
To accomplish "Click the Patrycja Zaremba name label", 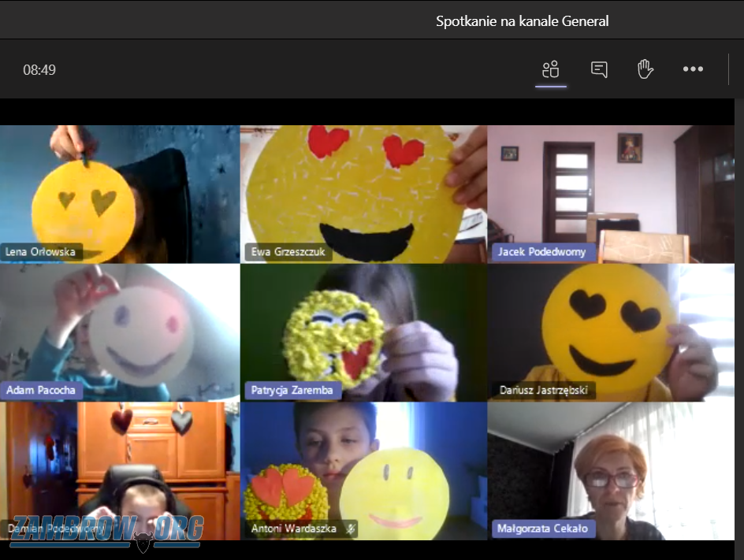I will [x=292, y=390].
